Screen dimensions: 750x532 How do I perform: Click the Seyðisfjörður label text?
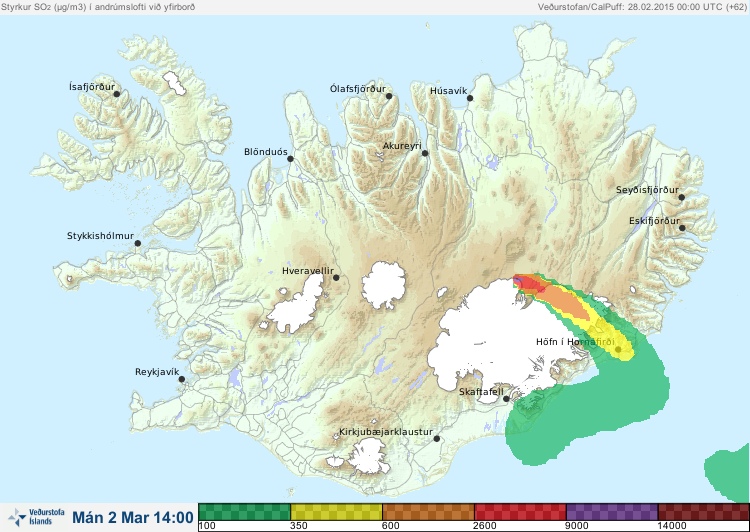647,190
